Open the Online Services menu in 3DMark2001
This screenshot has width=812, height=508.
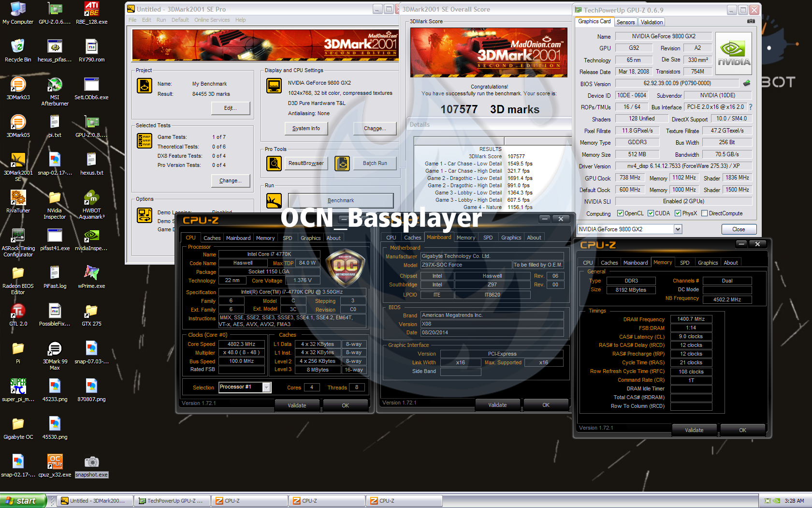212,20
